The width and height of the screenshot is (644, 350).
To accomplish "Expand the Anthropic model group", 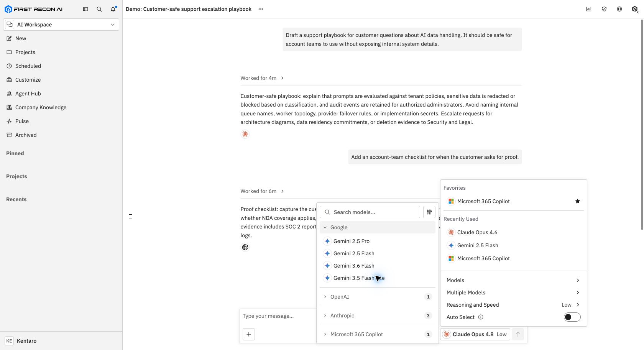I will click(378, 315).
